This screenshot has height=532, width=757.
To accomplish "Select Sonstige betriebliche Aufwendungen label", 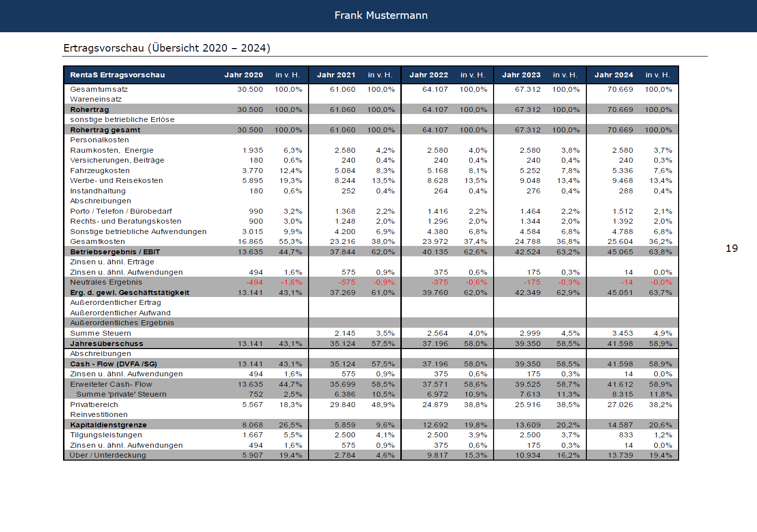I will coord(138,232).
